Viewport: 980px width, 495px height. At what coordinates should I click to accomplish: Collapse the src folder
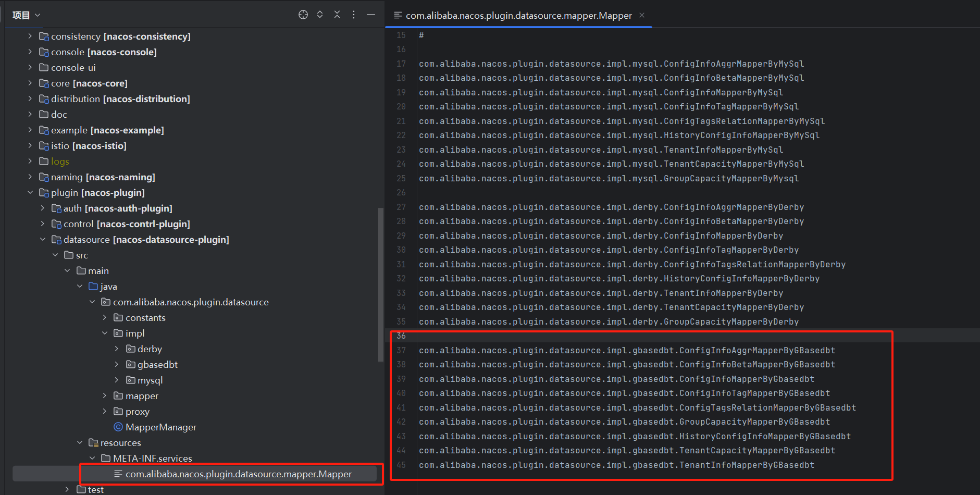point(55,255)
